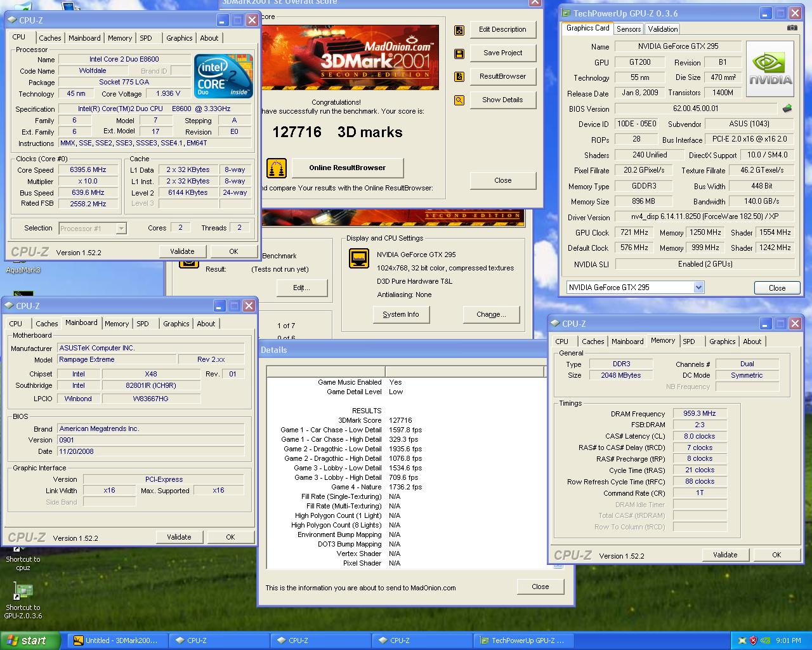Open Mainboard tab in bottom-right CPU-Z window
Image resolution: width=812 pixels, height=650 pixels.
pos(627,342)
